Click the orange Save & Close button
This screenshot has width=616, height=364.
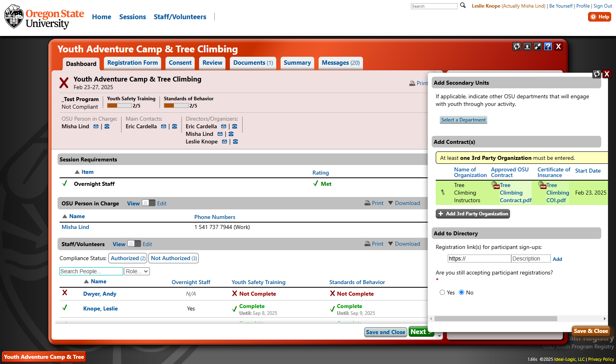pyautogui.click(x=591, y=331)
